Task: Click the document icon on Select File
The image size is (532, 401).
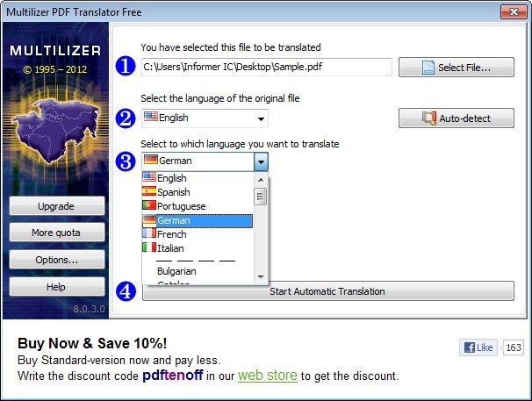Action: 428,68
